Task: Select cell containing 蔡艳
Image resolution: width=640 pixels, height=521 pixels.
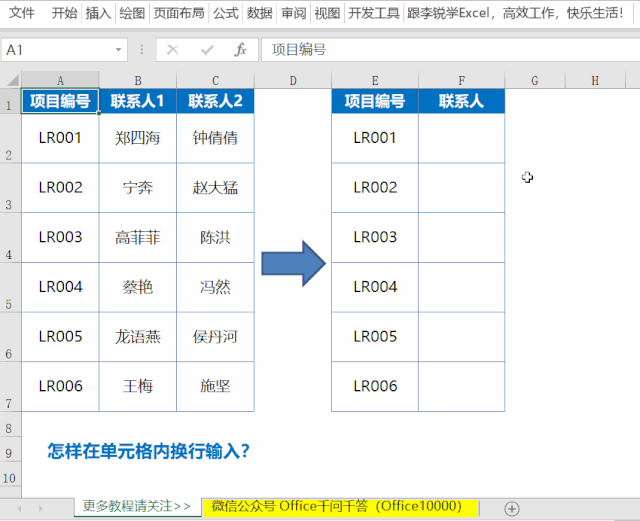Action: point(138,287)
